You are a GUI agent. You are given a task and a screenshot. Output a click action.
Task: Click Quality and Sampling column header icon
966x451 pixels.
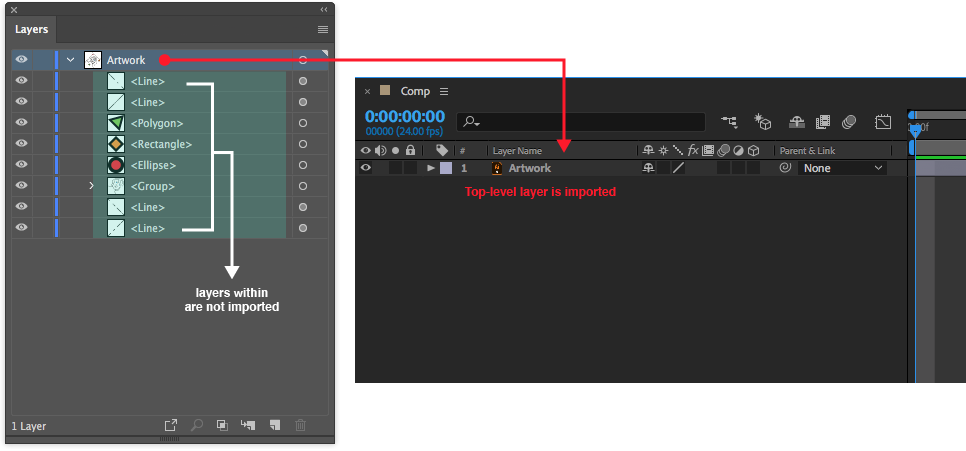click(x=678, y=150)
